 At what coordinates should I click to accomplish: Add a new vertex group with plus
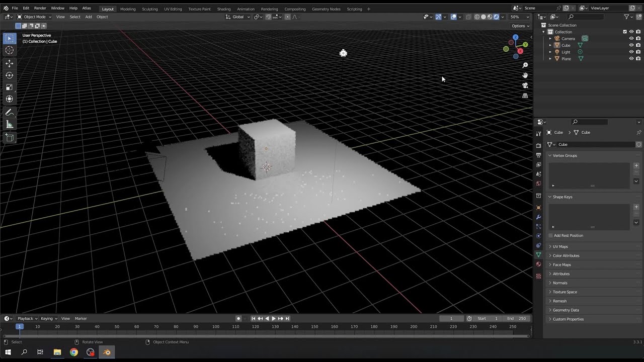pyautogui.click(x=636, y=165)
